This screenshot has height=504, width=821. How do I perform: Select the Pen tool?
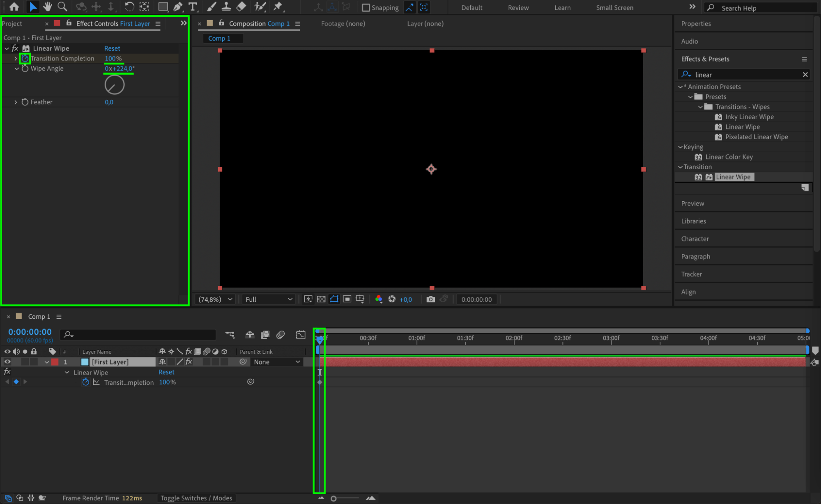pyautogui.click(x=178, y=7)
